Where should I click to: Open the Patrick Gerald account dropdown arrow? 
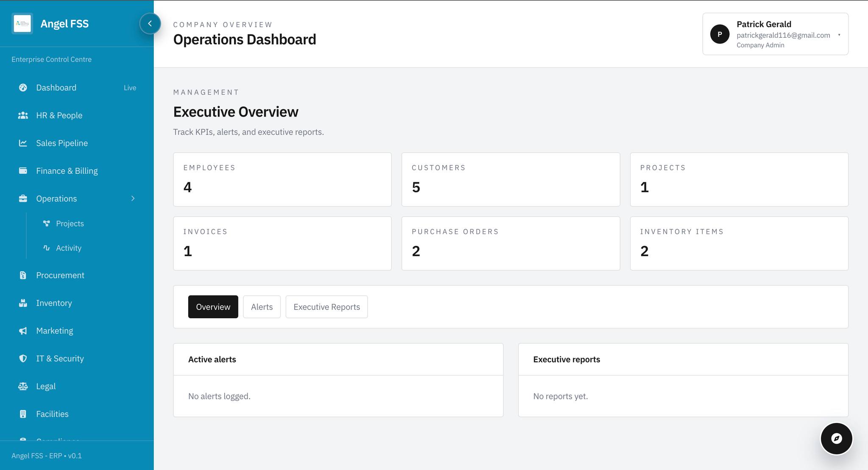coord(839,35)
